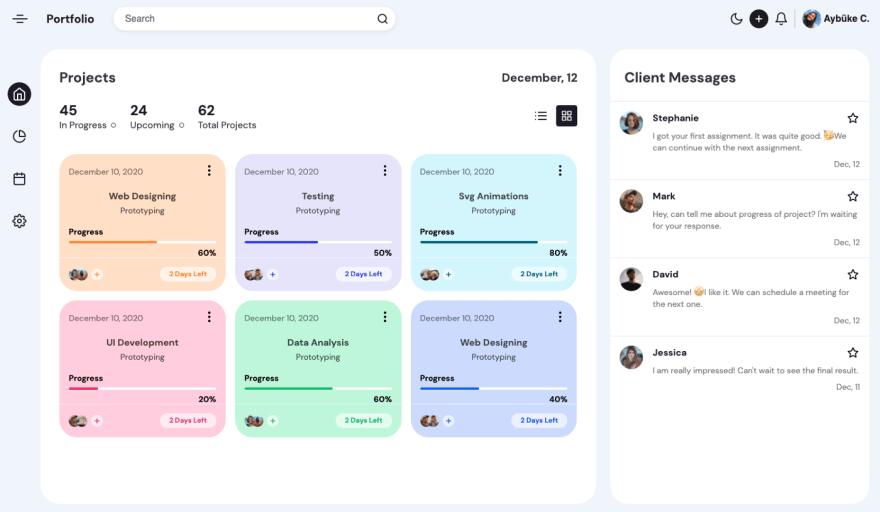
Task: Open the hamburger menu icon beside Portfolio
Action: (x=20, y=19)
